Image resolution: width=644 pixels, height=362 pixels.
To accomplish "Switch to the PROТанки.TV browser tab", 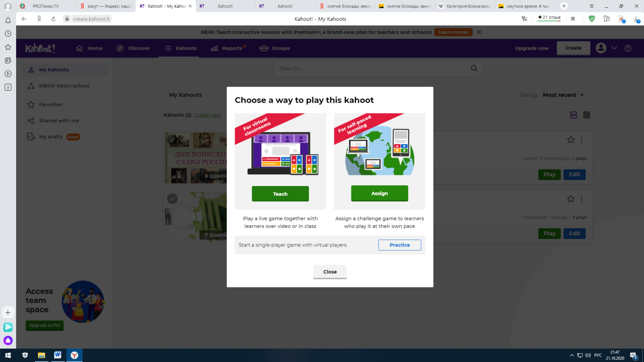I will [46, 6].
